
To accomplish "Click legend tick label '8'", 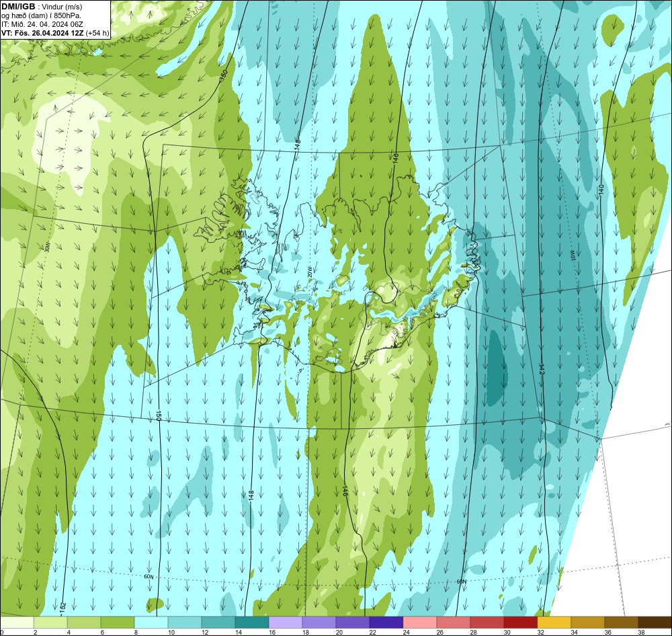I will pyautogui.click(x=136, y=632).
